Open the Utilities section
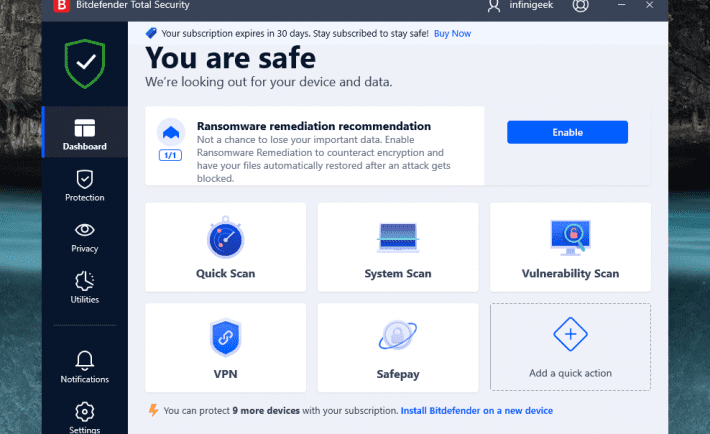Viewport: 710px width, 434px height. tap(85, 287)
